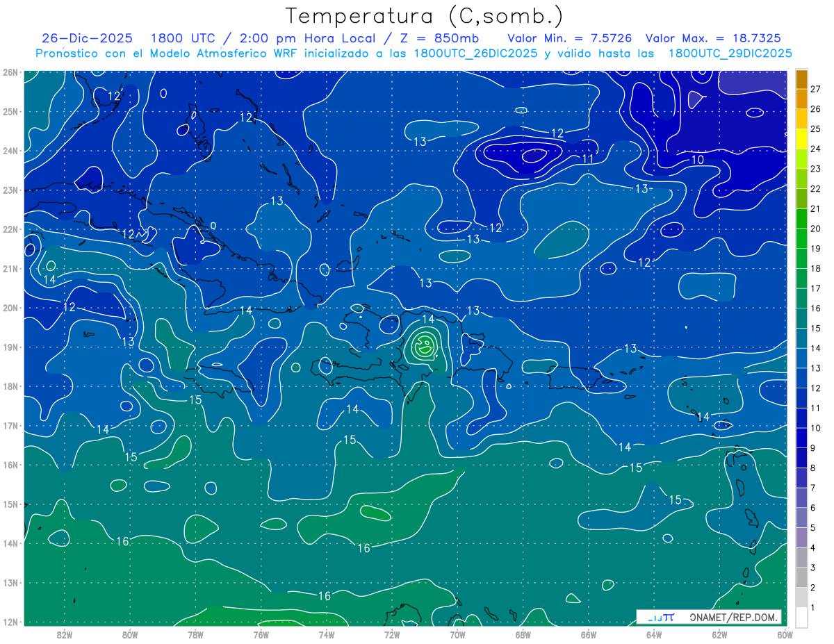Click the longitude axis label 76W
The width and height of the screenshot is (834, 644).
pyautogui.click(x=261, y=634)
